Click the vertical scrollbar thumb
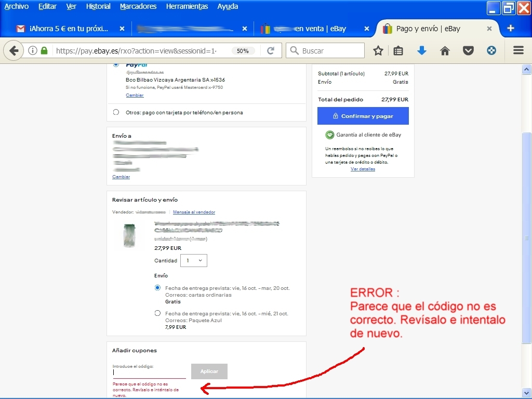Screen dimensions: 532x399 point(526,237)
